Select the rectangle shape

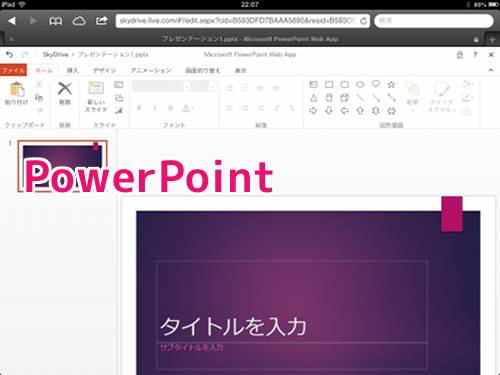pyautogui.click(x=329, y=84)
